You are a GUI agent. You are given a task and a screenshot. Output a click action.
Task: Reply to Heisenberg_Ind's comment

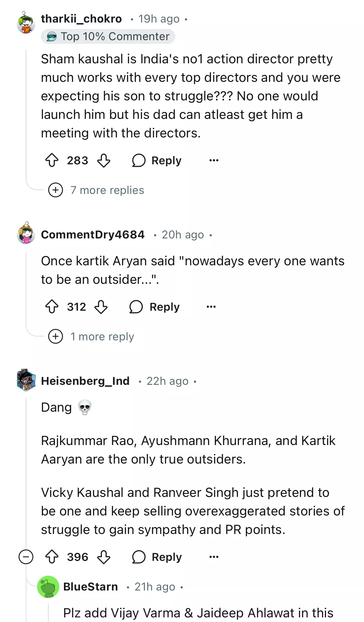click(x=157, y=557)
